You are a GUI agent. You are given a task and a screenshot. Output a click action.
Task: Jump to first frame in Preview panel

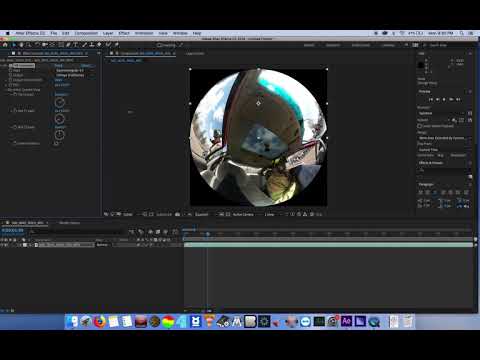click(x=431, y=99)
